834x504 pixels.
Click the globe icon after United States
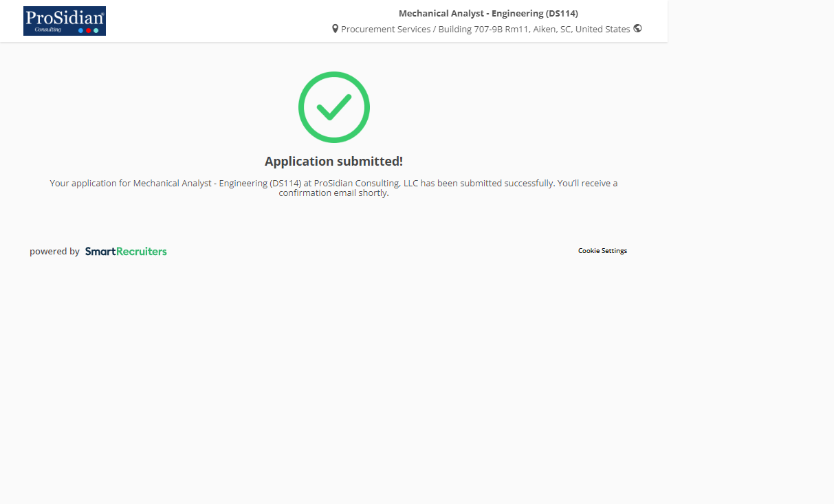tap(637, 29)
